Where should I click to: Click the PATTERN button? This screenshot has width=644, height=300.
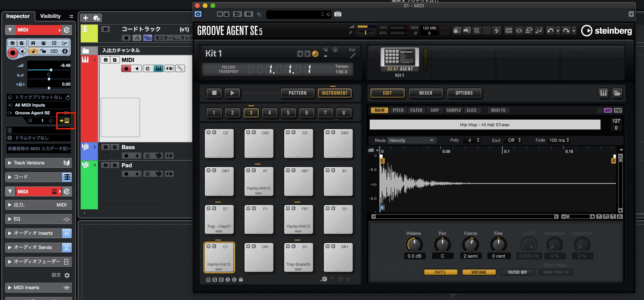click(297, 93)
